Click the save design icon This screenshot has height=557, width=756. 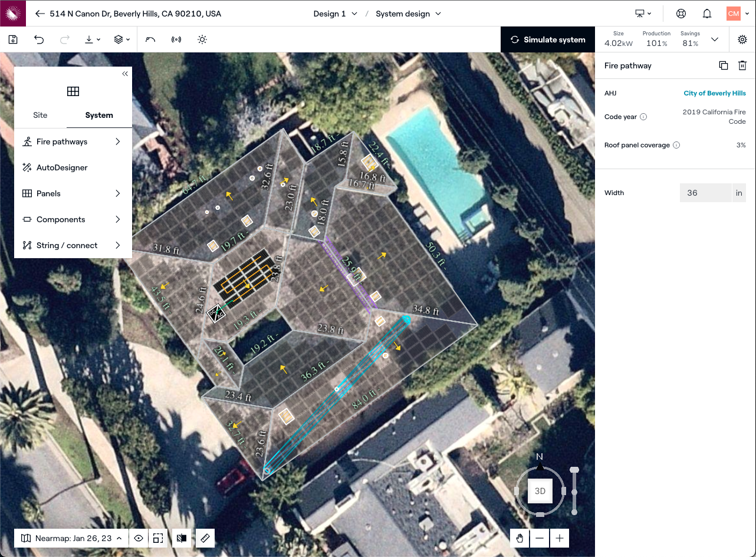[13, 39]
